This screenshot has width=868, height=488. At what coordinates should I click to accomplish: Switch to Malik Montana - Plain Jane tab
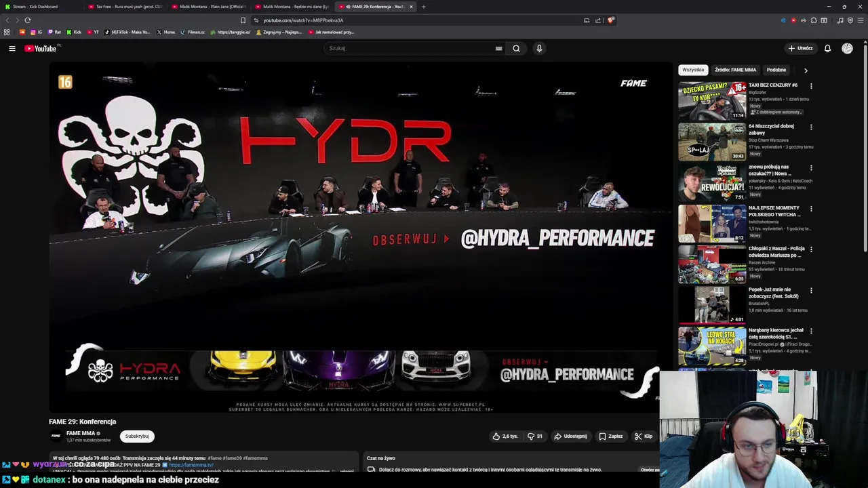tap(209, 7)
